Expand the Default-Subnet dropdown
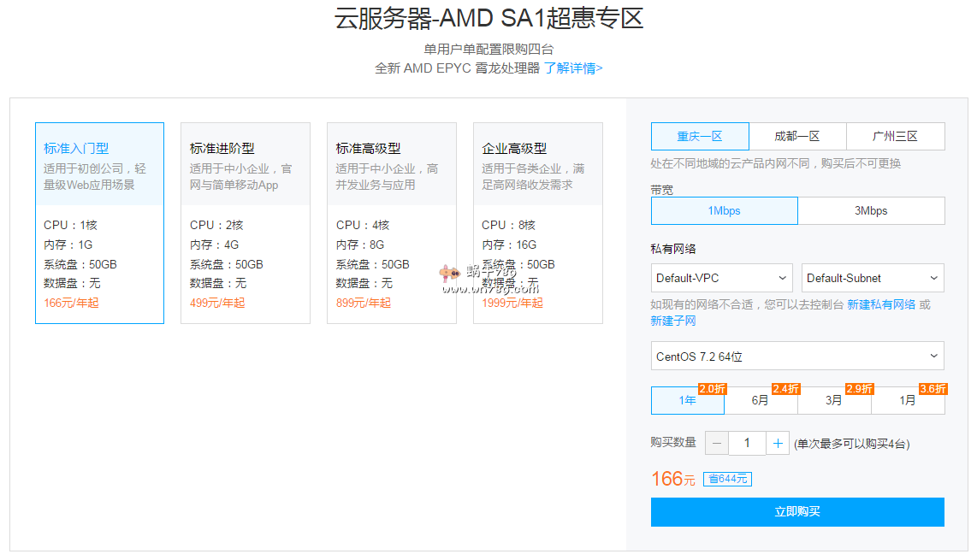 tap(873, 278)
